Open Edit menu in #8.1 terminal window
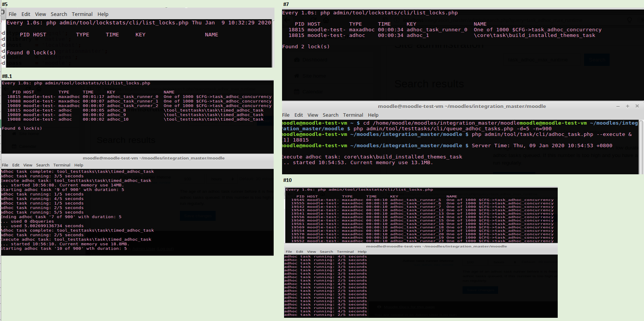644x321 pixels. click(x=16, y=165)
